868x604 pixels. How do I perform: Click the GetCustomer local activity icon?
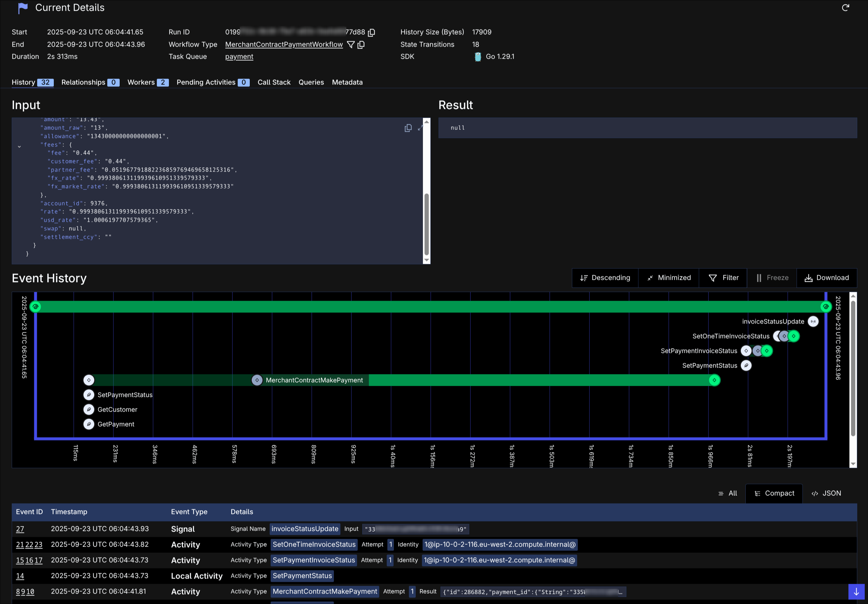click(x=89, y=410)
